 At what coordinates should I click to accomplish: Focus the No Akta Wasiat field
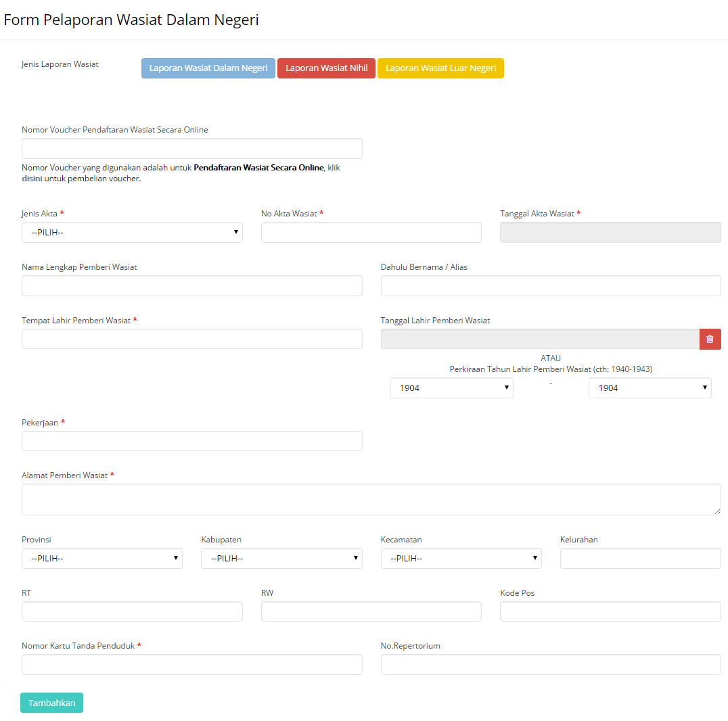click(x=371, y=232)
